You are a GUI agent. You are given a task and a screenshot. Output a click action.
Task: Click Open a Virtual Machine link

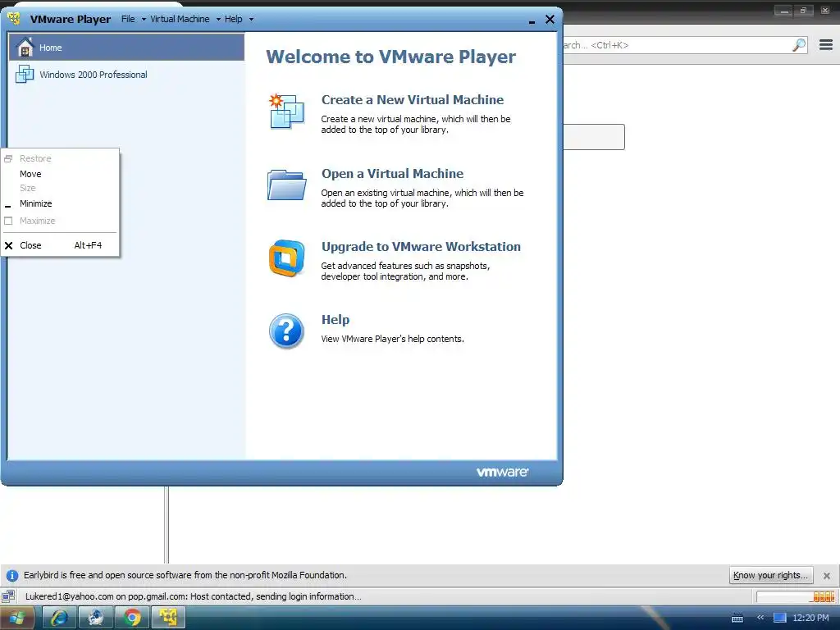(392, 174)
